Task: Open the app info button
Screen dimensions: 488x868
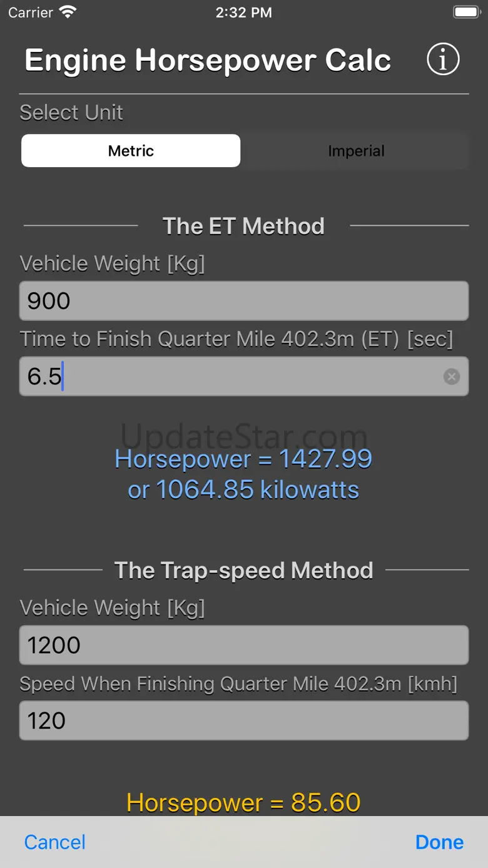Action: click(x=443, y=59)
